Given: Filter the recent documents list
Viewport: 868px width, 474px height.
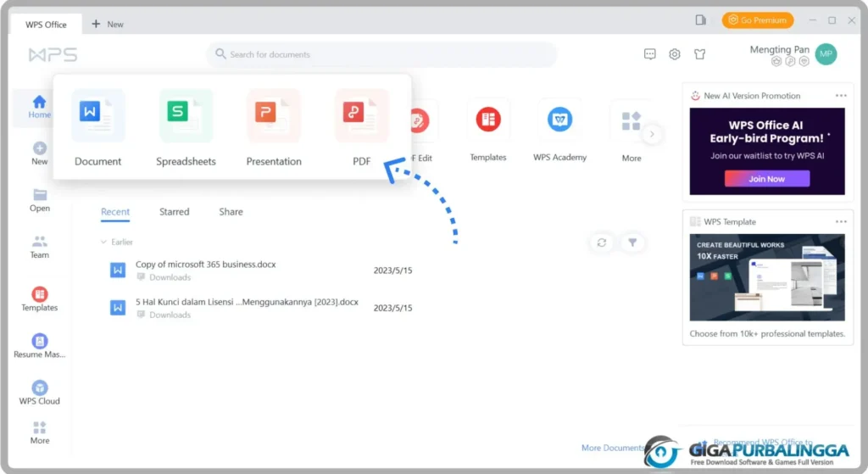Looking at the screenshot, I should click(x=632, y=243).
